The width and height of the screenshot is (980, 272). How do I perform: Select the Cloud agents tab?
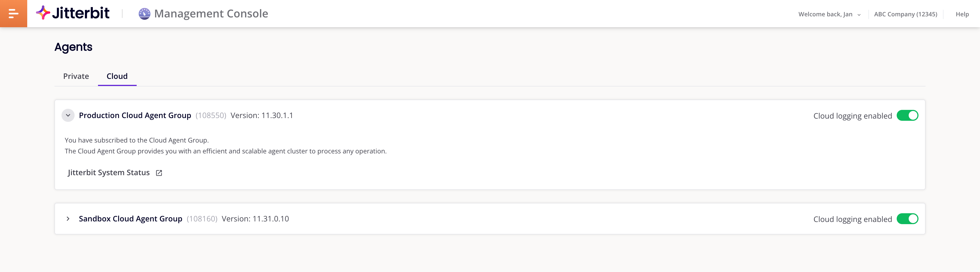click(x=117, y=76)
